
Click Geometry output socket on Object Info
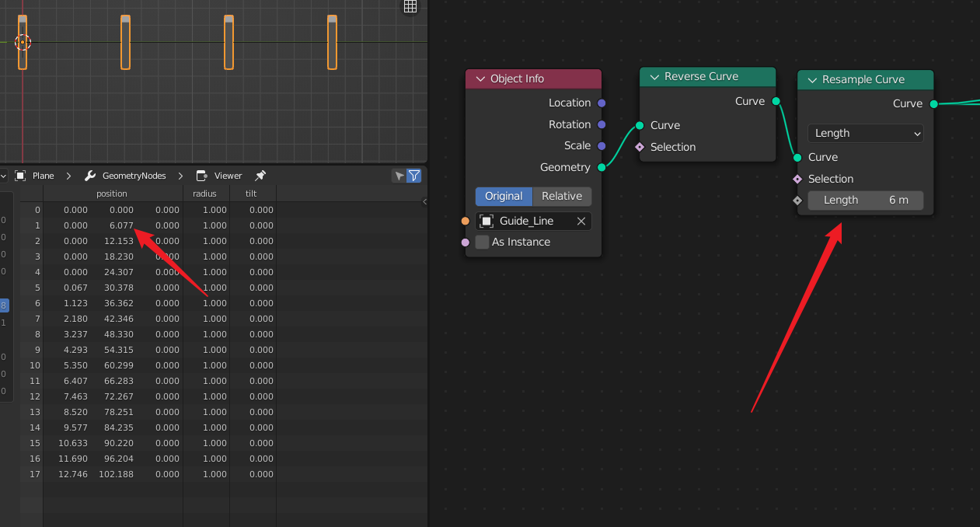pos(602,167)
